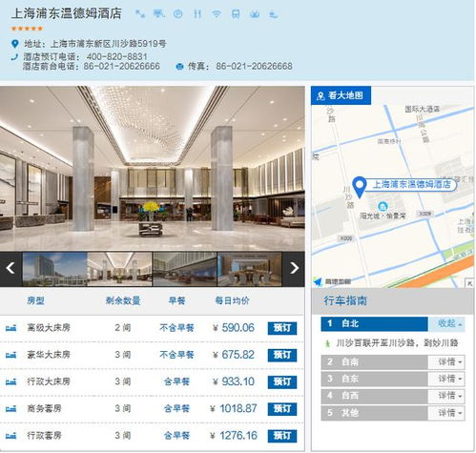Click the reservation phone 400-820-8831
Viewport: 476px width, 453px height.
coord(116,56)
